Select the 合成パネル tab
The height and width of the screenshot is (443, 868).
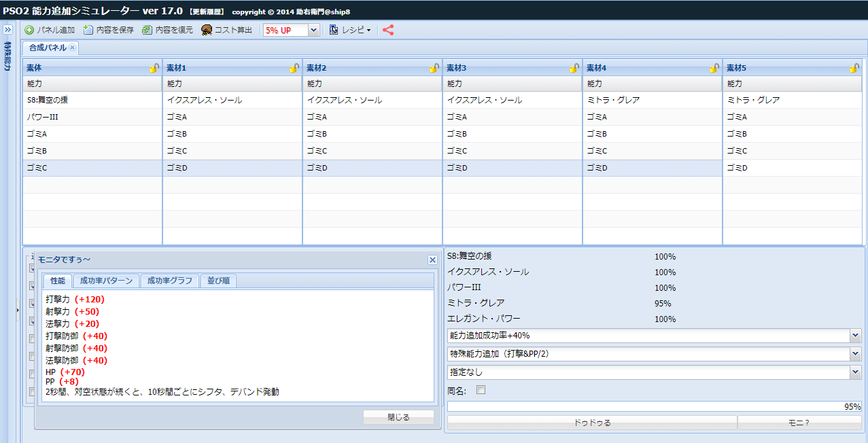[48, 48]
